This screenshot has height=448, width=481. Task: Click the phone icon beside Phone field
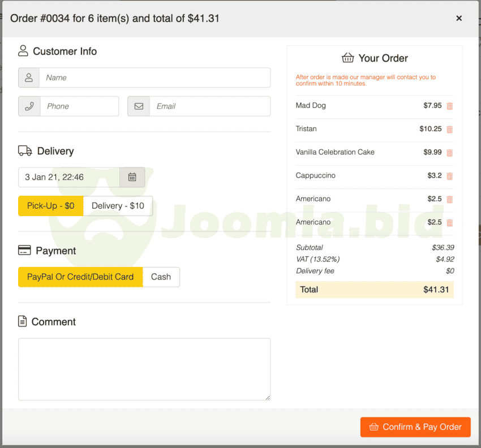coord(29,106)
